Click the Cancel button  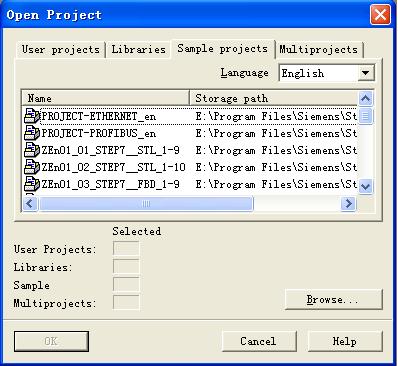coord(259,341)
